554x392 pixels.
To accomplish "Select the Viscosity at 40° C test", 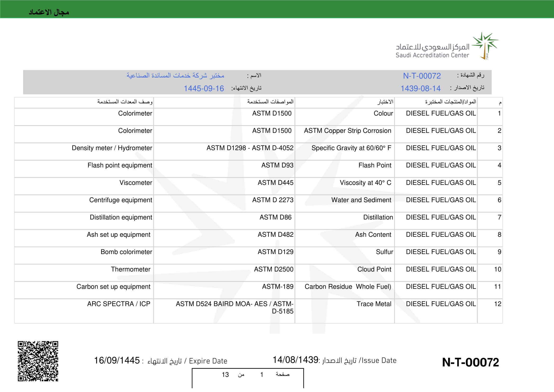I will click(x=365, y=183).
